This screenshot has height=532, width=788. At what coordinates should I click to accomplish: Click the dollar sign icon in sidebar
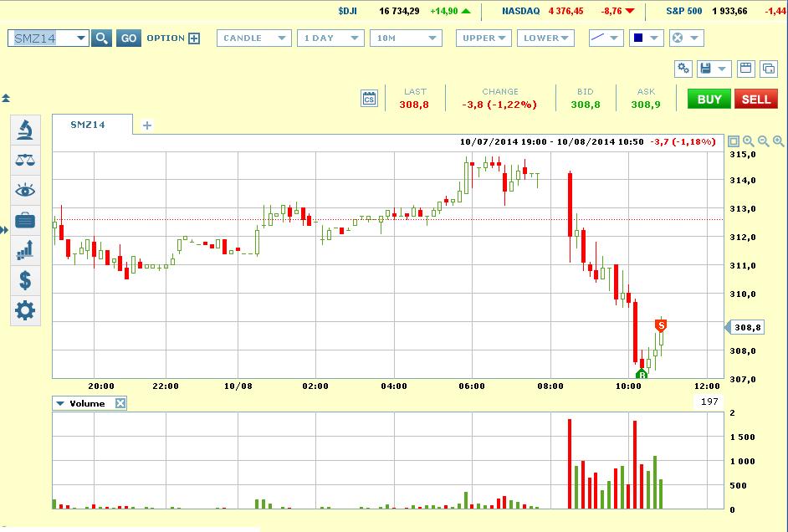(x=25, y=280)
